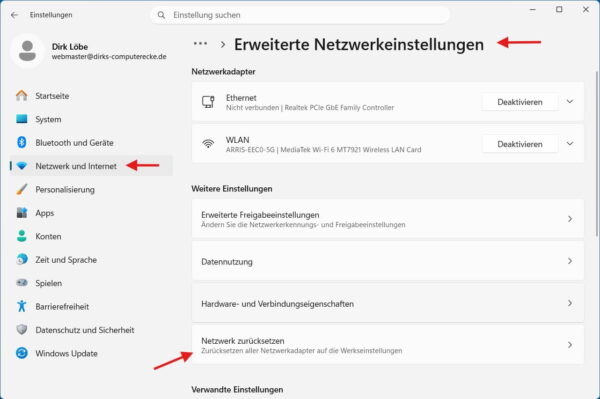The image size is (600, 399).
Task: Click the Windows Update icon
Action: point(22,353)
